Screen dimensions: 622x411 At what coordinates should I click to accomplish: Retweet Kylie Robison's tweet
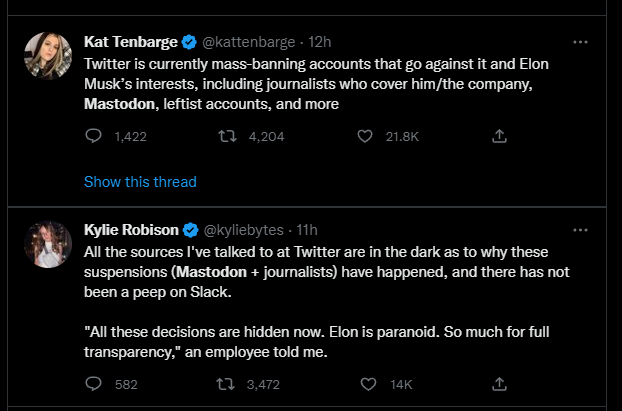click(x=226, y=384)
